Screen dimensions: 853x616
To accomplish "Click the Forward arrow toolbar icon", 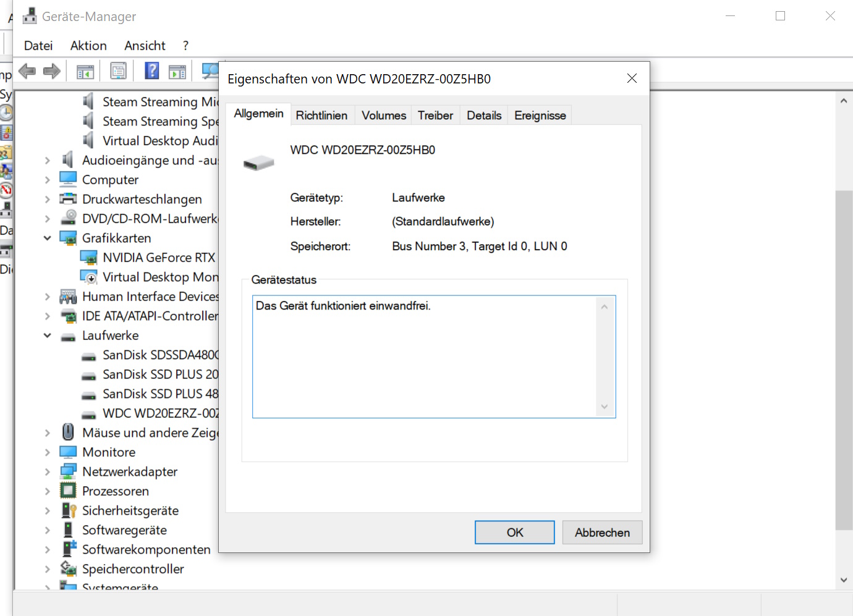I will coord(52,71).
